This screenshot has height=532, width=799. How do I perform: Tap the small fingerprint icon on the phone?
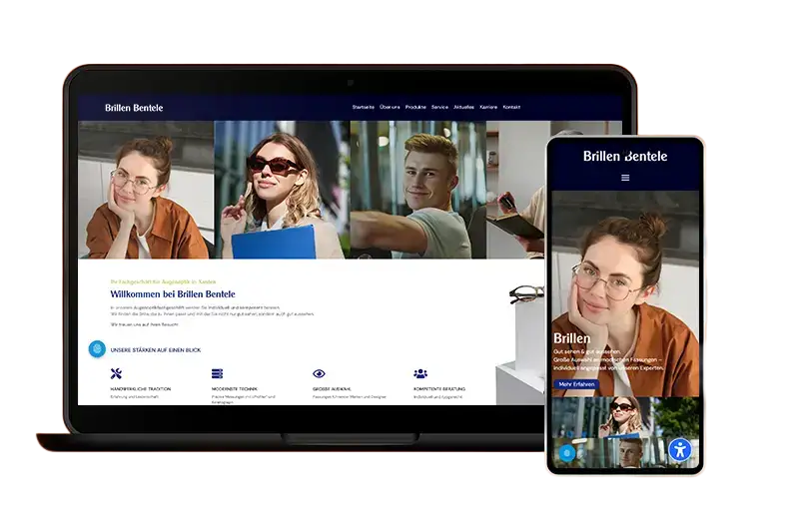click(566, 453)
